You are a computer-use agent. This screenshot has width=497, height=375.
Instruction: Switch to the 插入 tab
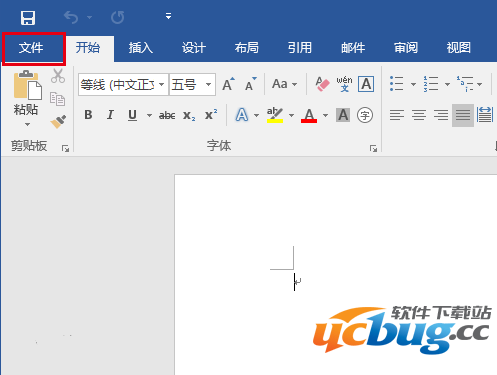click(141, 48)
